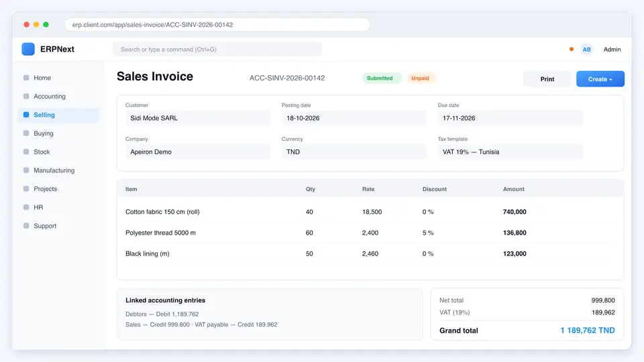The width and height of the screenshot is (644, 362).
Task: Select the Polyester thread 5000 m row
Action: pyautogui.click(x=370, y=233)
